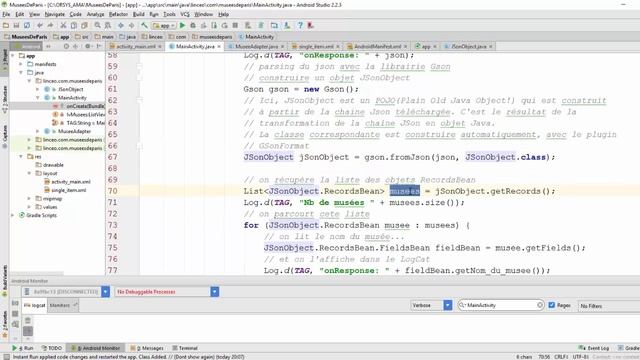Click museesdeparis breadcrumb folder

[x=212, y=37]
